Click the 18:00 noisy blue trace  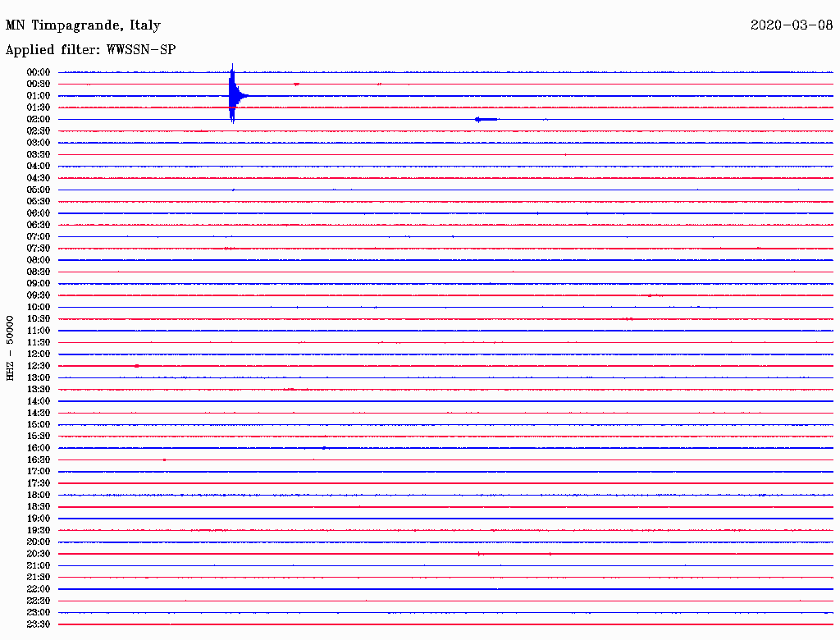pyautogui.click(x=445, y=495)
